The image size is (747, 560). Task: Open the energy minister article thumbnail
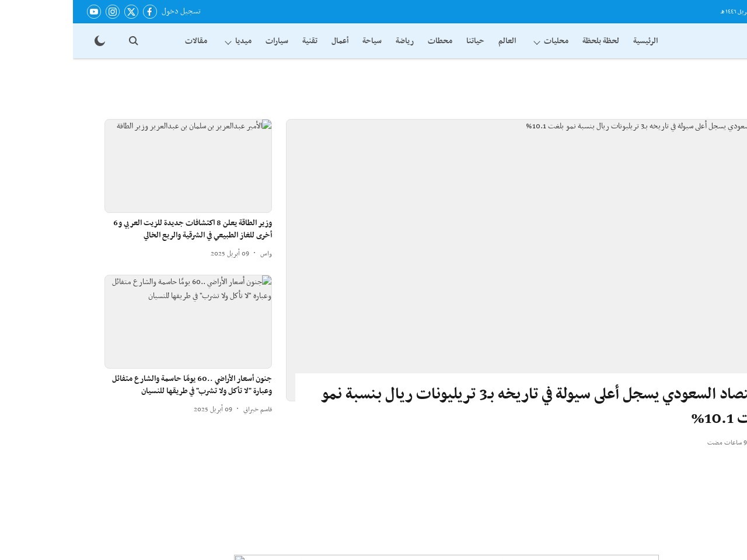[188, 166]
